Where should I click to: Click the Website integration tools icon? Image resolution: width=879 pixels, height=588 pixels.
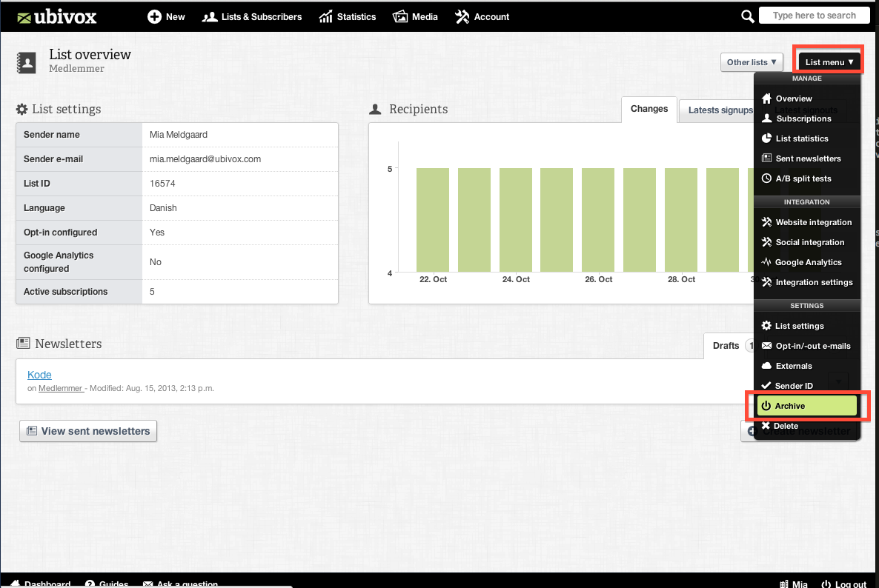click(x=766, y=222)
